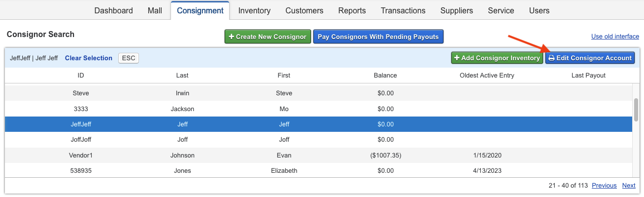The width and height of the screenshot is (644, 197).
Task: Click the plus icon on Create New Consignor
Action: click(231, 37)
